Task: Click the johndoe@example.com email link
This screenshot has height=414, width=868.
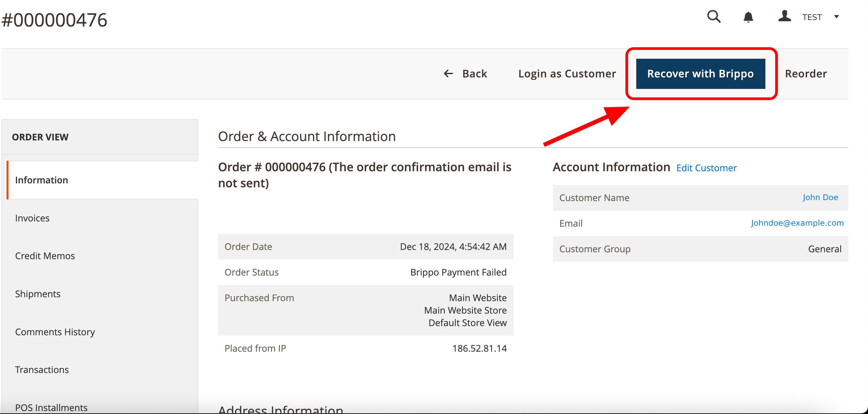Action: 797,223
